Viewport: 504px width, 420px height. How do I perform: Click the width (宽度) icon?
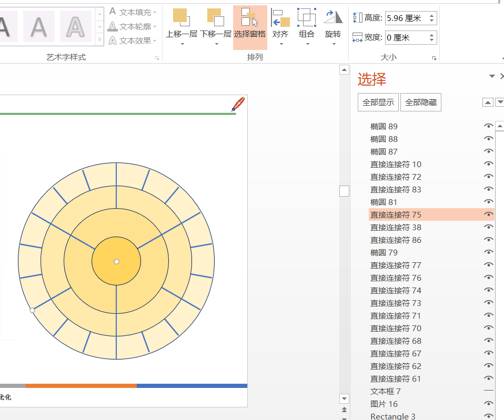[357, 37]
